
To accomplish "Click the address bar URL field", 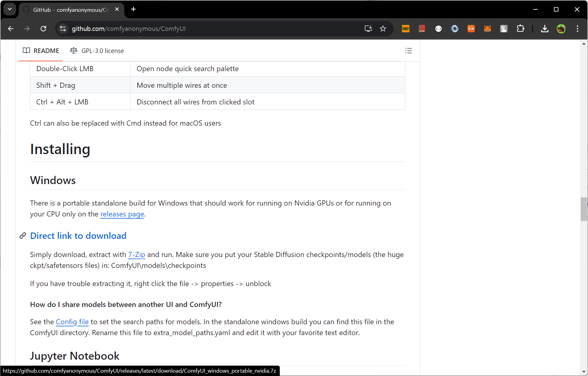I will [212, 28].
